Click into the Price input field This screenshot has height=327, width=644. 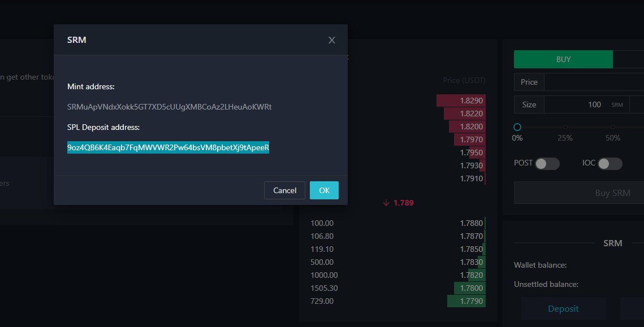click(594, 82)
